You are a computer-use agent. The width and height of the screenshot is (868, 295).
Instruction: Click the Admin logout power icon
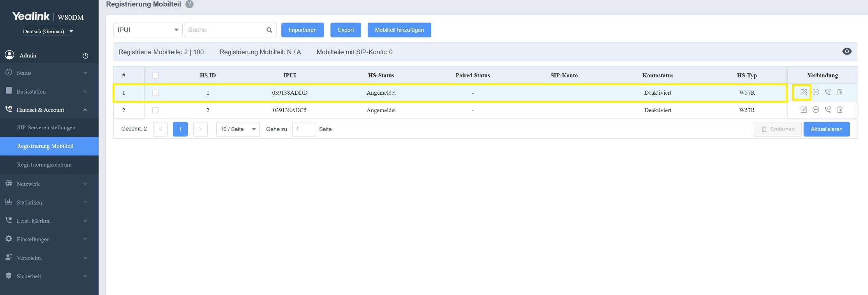coord(85,56)
